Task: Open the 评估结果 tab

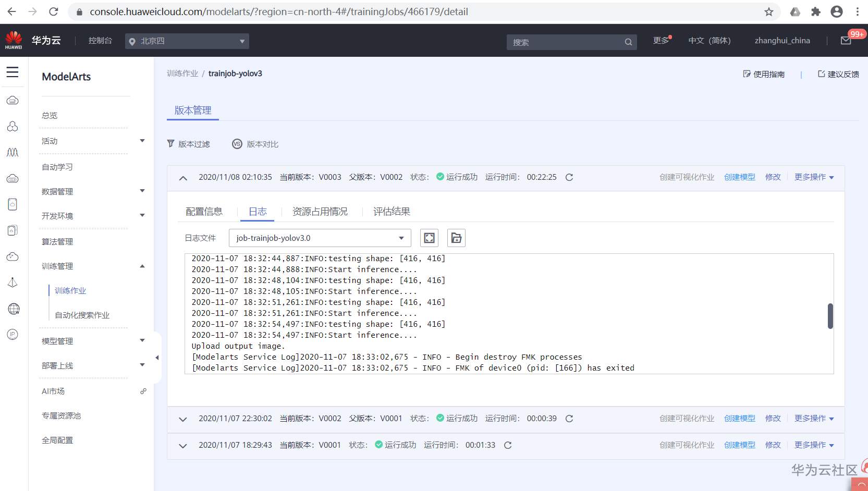Action: coord(392,212)
